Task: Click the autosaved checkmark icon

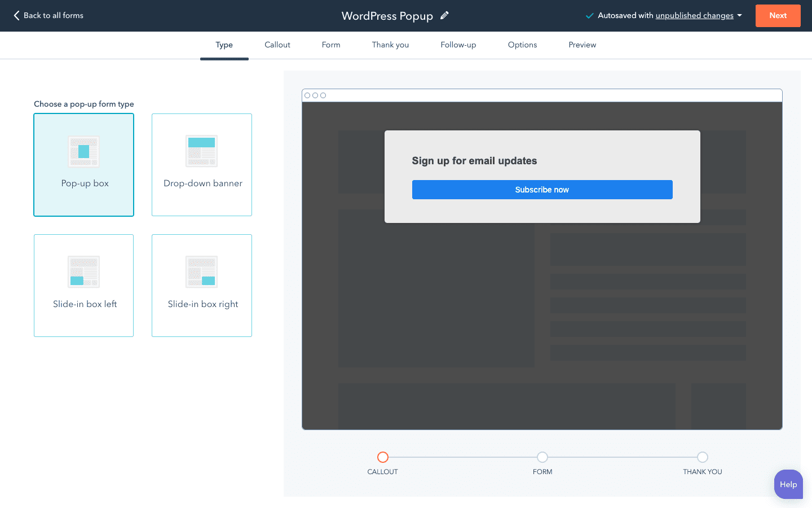Action: [x=589, y=16]
